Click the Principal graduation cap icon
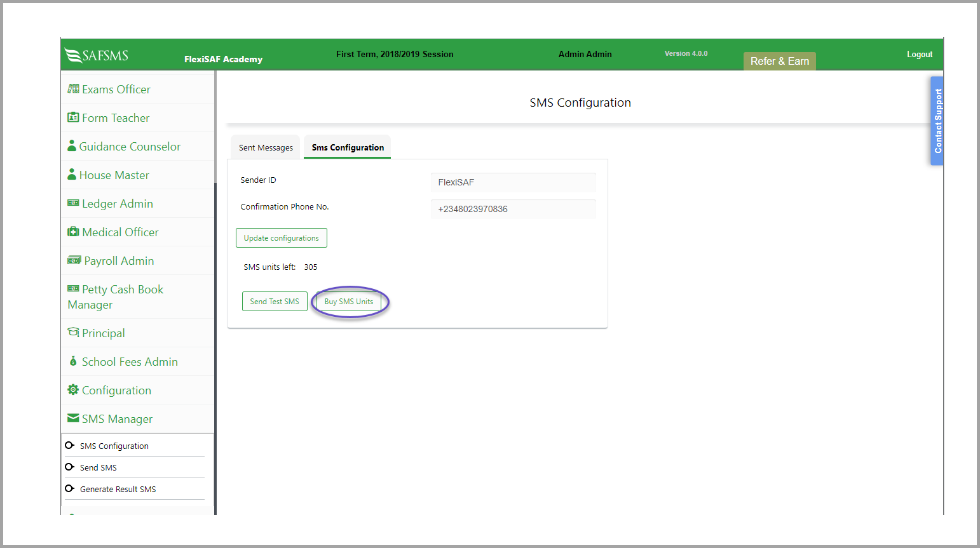Image resolution: width=980 pixels, height=548 pixels. point(73,332)
